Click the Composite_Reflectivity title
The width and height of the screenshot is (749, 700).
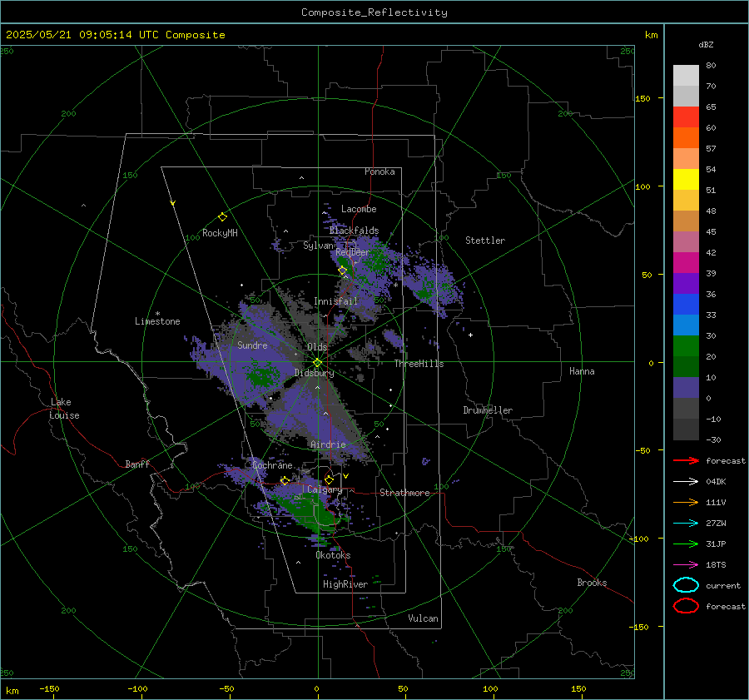(374, 12)
